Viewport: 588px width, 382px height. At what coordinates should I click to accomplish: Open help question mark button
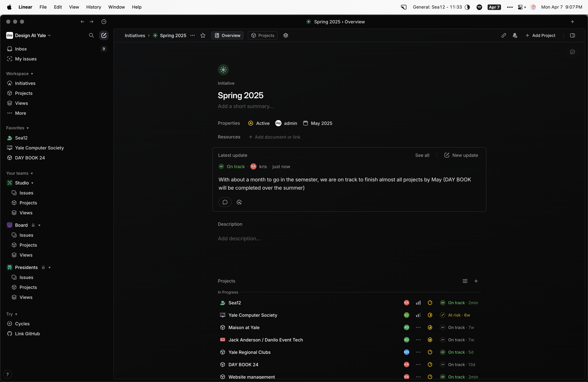click(x=7, y=374)
